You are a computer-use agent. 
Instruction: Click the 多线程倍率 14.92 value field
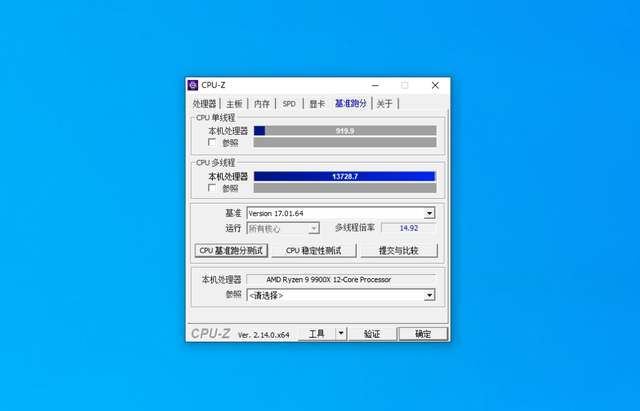coord(409,228)
